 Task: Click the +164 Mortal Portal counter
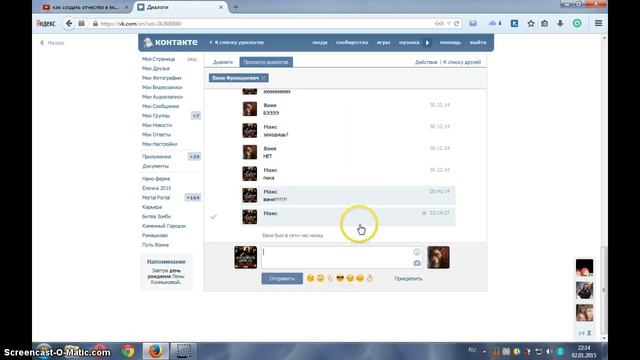tap(193, 198)
